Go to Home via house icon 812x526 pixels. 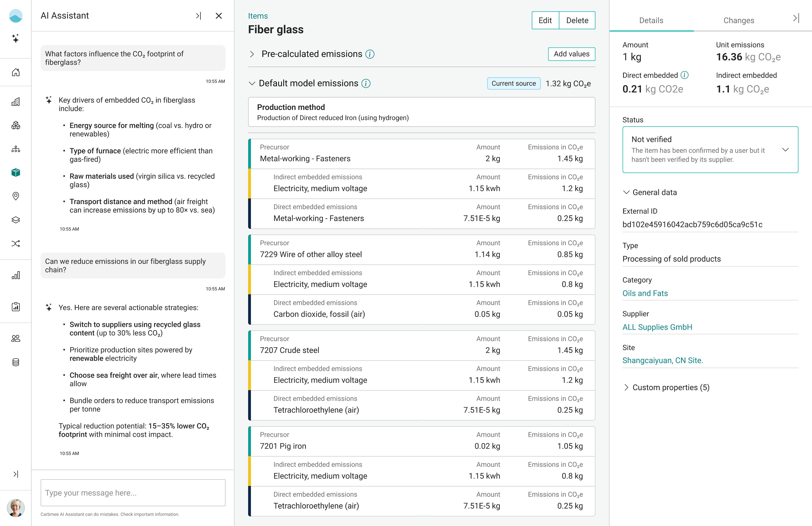pyautogui.click(x=16, y=72)
